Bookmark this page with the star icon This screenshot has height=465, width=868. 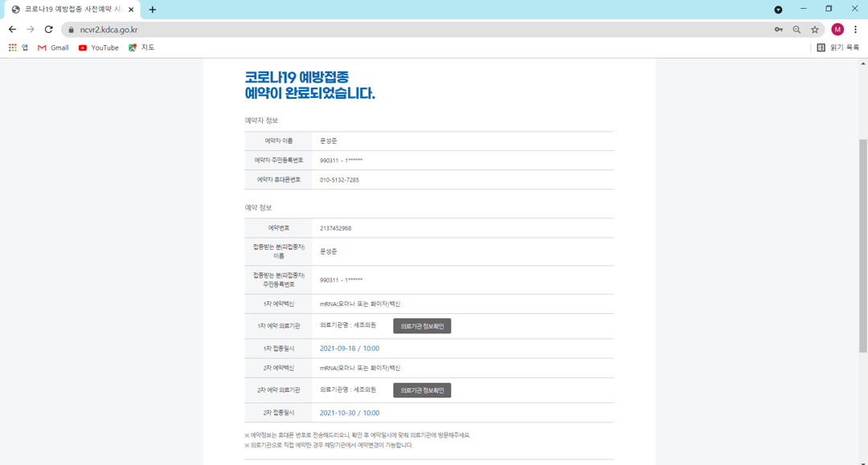pyautogui.click(x=815, y=30)
